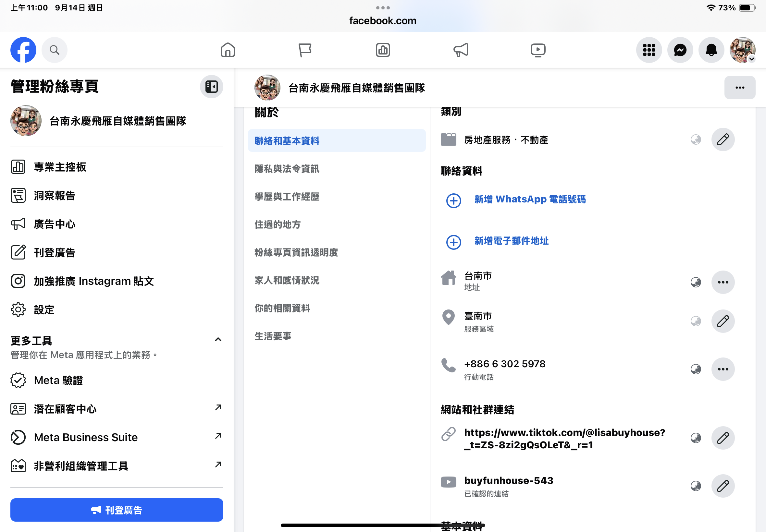This screenshot has height=532, width=766.
Task: Go to Home via house icon
Action: pos(228,50)
